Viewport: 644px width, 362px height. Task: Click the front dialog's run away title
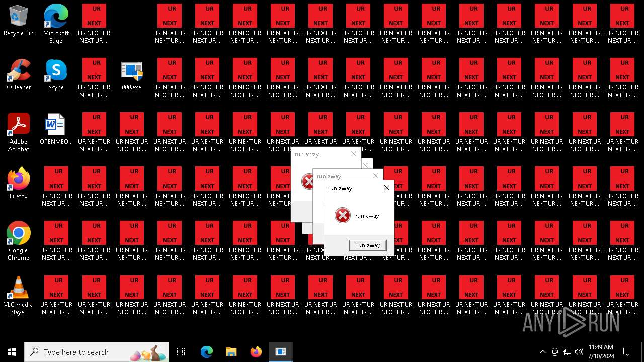pos(340,188)
